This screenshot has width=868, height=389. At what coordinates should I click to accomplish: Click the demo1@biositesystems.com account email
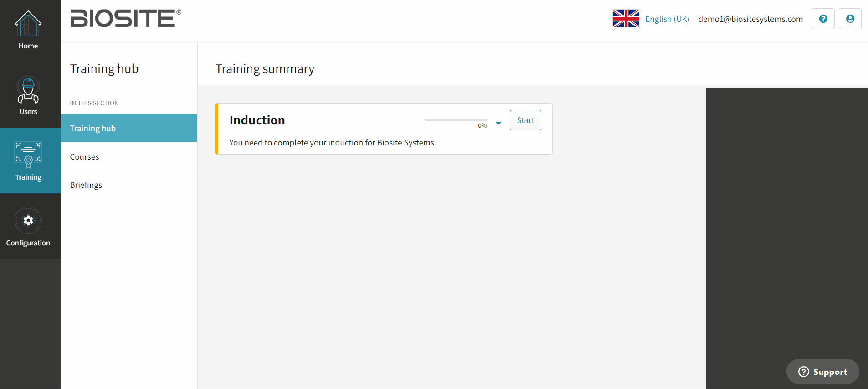(x=750, y=19)
